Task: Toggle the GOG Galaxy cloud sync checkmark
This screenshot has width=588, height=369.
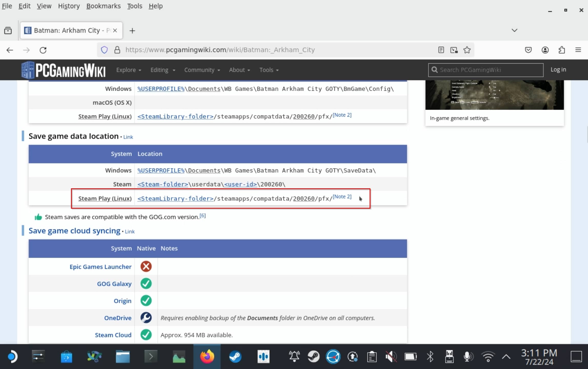Action: 146,284
